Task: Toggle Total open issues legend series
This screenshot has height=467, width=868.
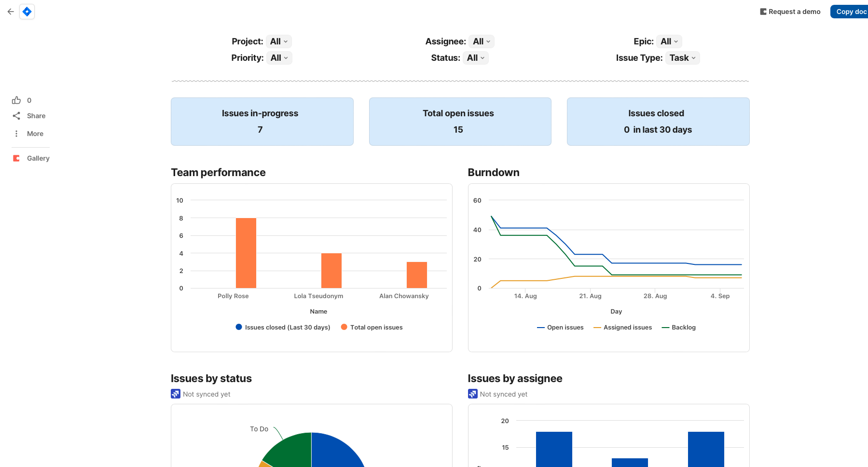Action: 372,327
